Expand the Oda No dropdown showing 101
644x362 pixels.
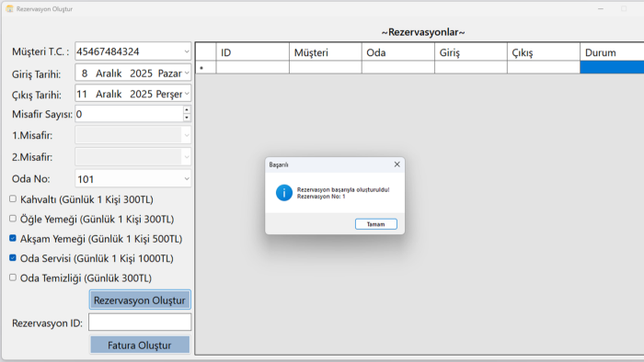187,179
